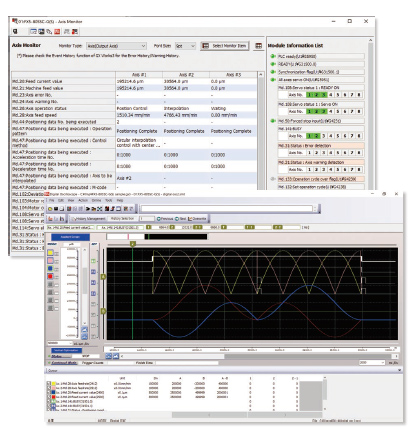Open the Tools menu in Digital Oscilloscope
The image size is (410, 430).
[x=109, y=200]
